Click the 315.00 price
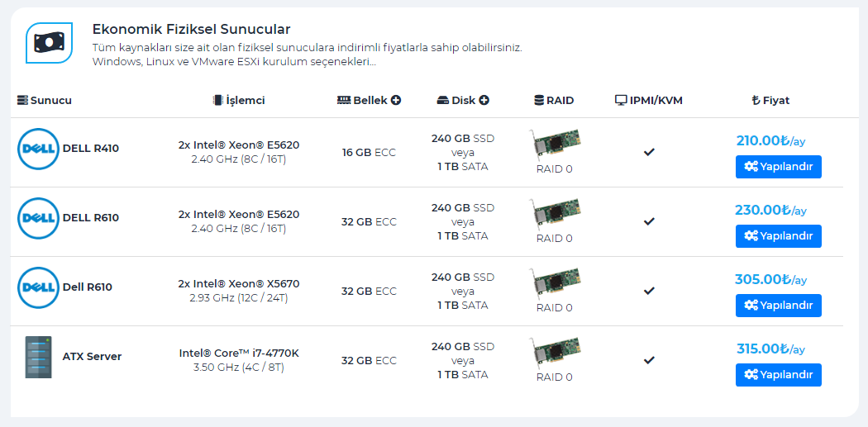This screenshot has width=868, height=427. 770,349
